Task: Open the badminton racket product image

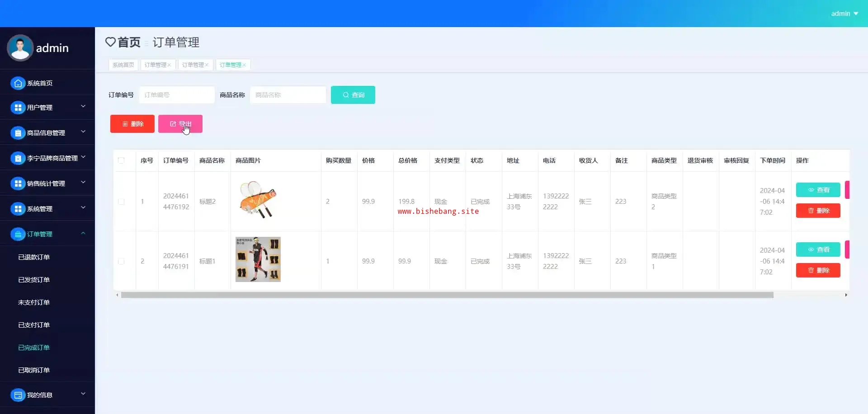Action: (258, 200)
